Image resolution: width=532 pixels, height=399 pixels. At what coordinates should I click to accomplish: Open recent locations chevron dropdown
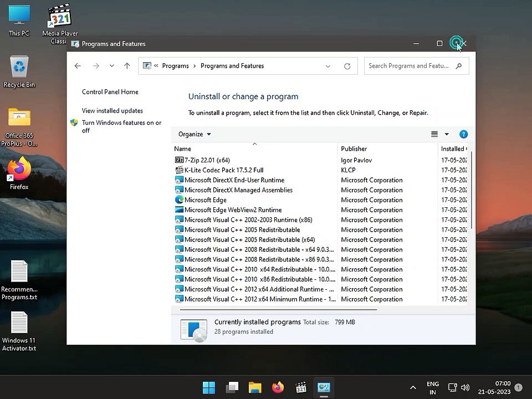[111, 66]
